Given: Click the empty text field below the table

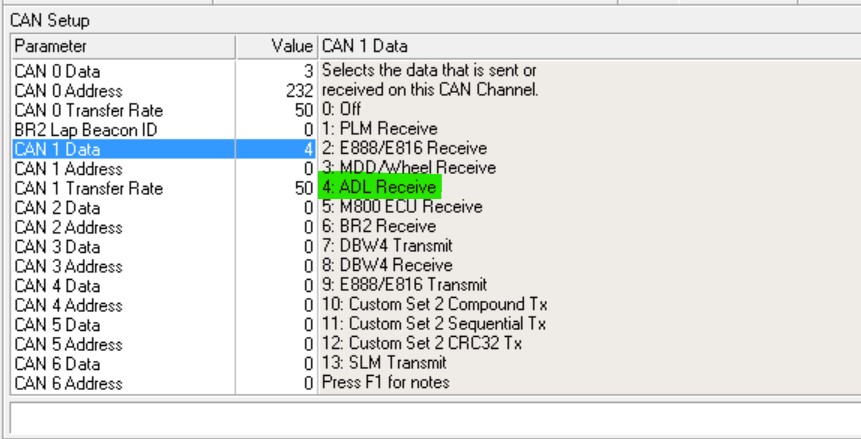Looking at the screenshot, I should tap(435, 418).
